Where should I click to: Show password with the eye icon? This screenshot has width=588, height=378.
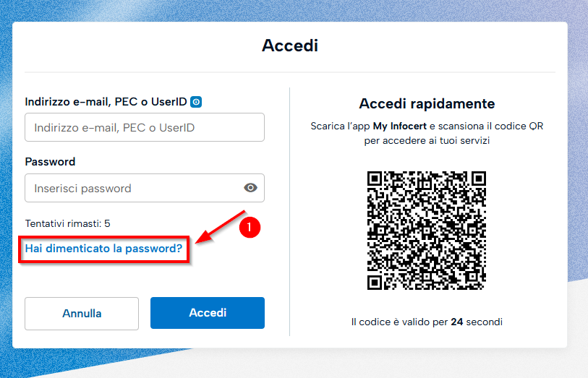[x=250, y=188]
